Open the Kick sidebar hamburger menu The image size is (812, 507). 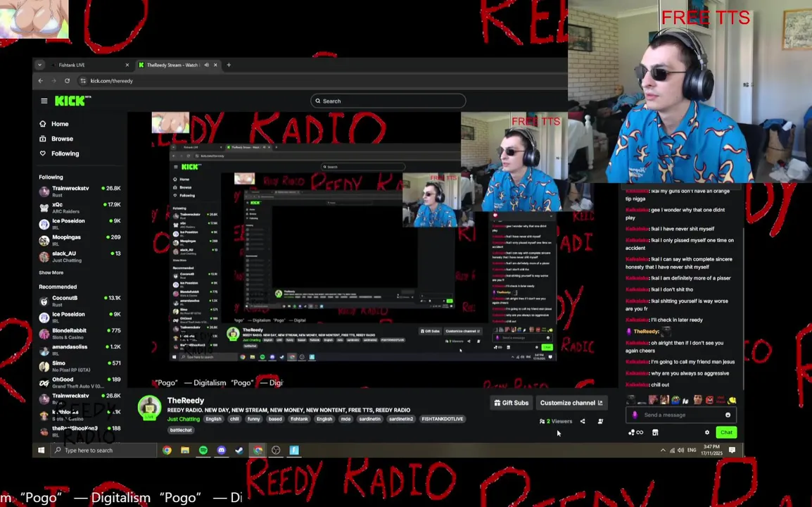44,101
